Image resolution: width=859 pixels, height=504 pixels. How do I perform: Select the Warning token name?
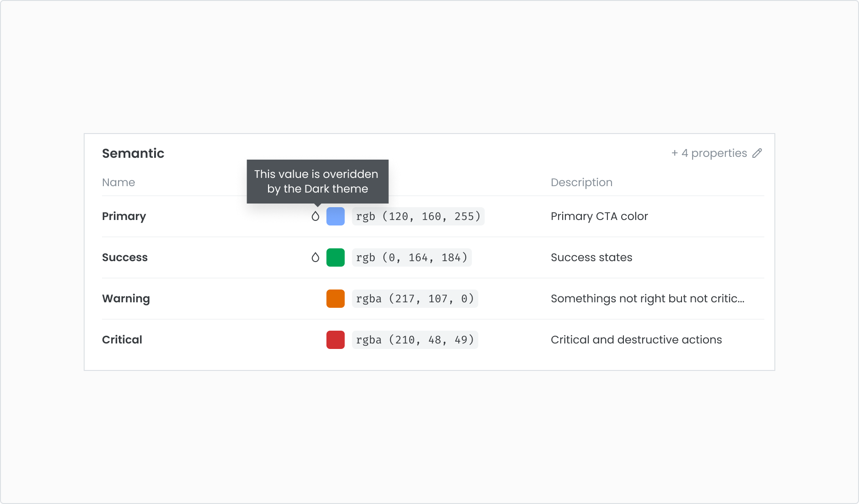[x=126, y=299]
